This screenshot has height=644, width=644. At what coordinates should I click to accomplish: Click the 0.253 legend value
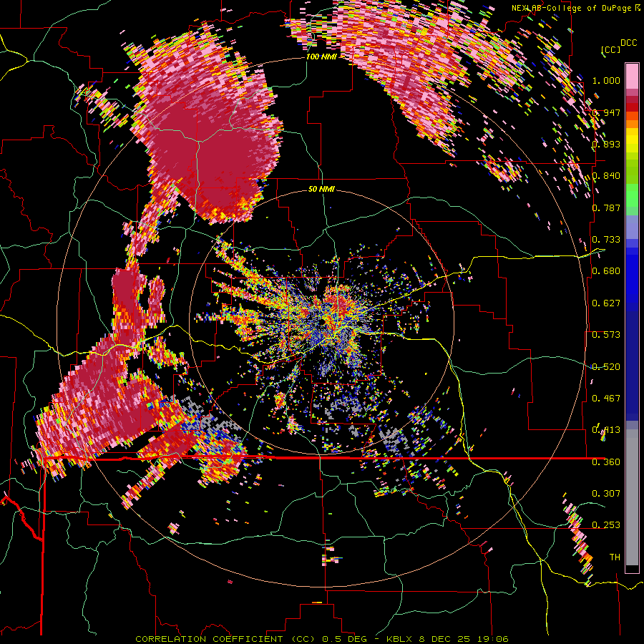pyautogui.click(x=606, y=525)
